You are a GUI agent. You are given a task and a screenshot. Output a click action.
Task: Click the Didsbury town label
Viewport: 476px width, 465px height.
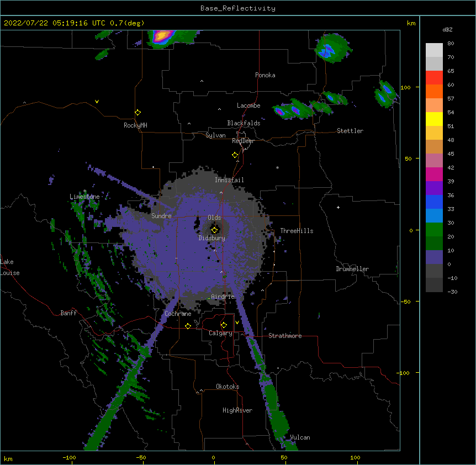pos(211,238)
